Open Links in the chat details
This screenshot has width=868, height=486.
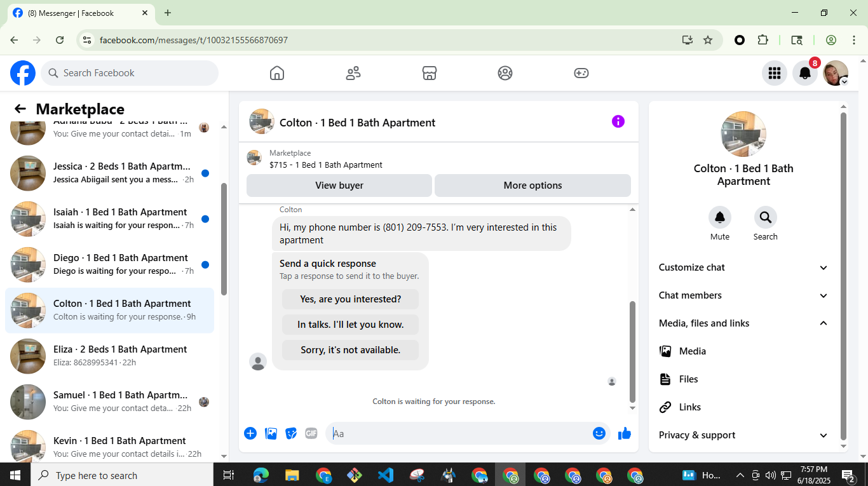(x=743, y=407)
